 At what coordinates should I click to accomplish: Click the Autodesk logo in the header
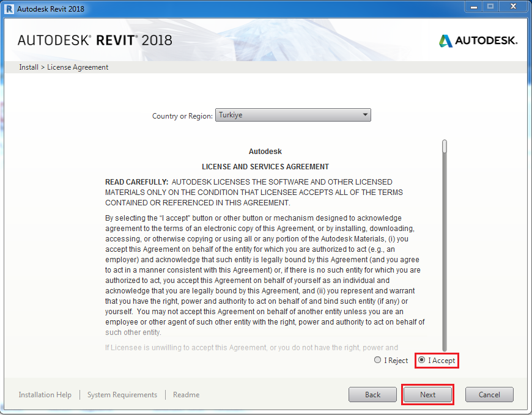click(x=478, y=41)
